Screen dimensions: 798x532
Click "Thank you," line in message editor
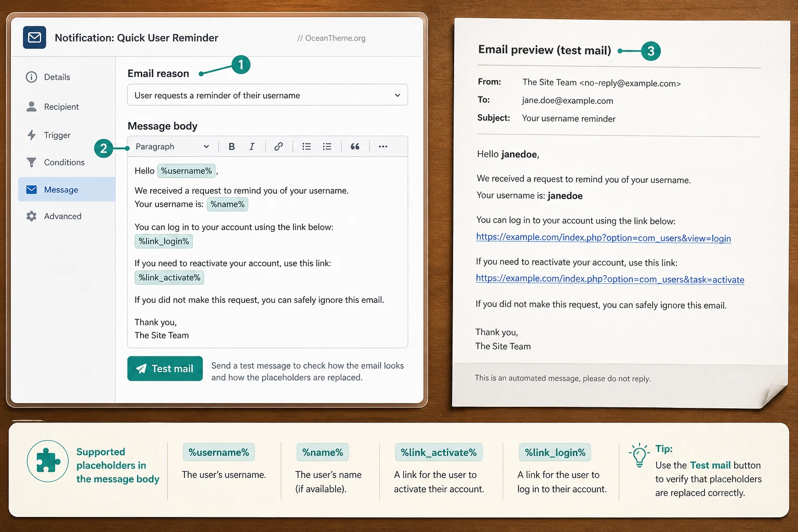coord(156,322)
